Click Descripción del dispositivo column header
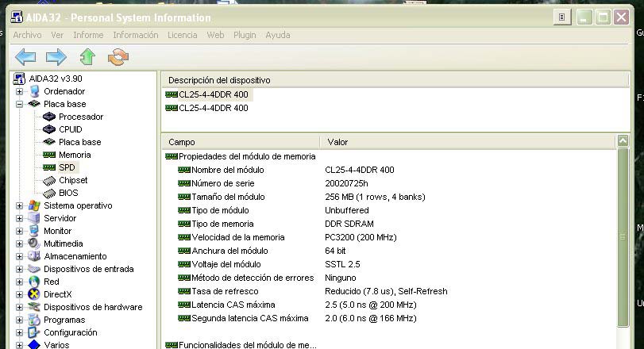The width and height of the screenshot is (644, 349). [395, 80]
